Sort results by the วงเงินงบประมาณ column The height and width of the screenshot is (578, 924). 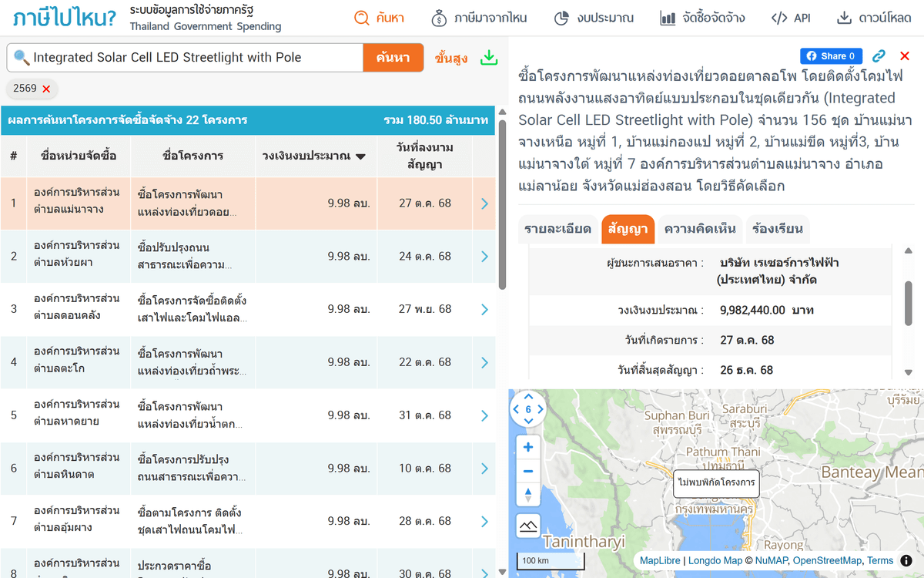(x=314, y=156)
